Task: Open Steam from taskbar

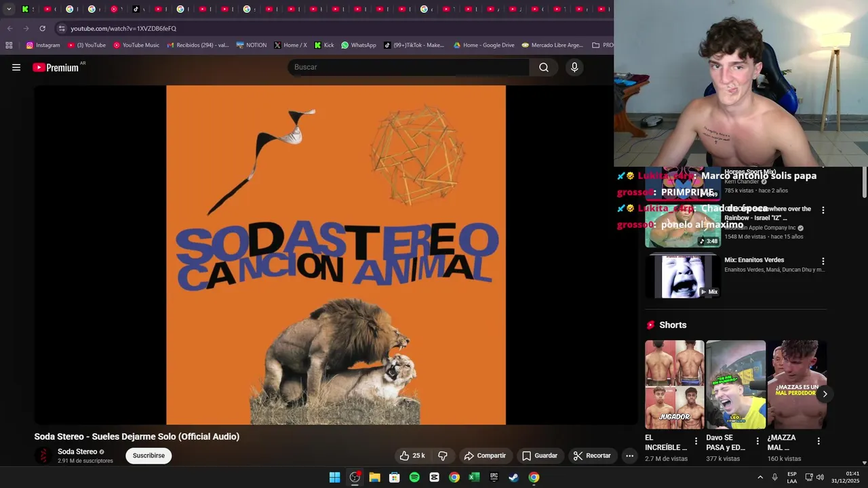Action: click(x=514, y=477)
